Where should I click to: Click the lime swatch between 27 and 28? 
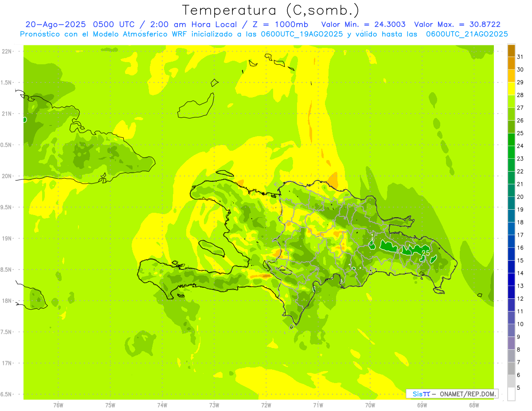click(511, 102)
